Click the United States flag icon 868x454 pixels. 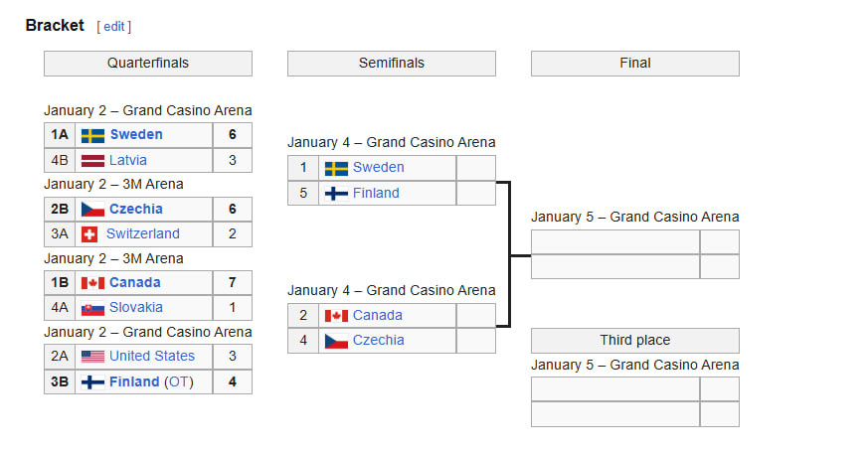[x=92, y=357]
